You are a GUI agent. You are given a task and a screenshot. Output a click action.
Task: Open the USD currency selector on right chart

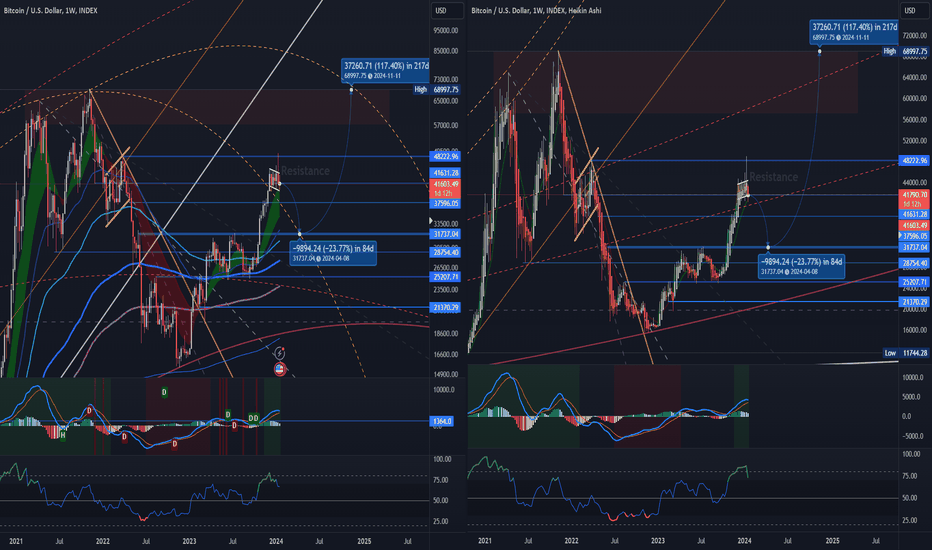[x=915, y=11]
